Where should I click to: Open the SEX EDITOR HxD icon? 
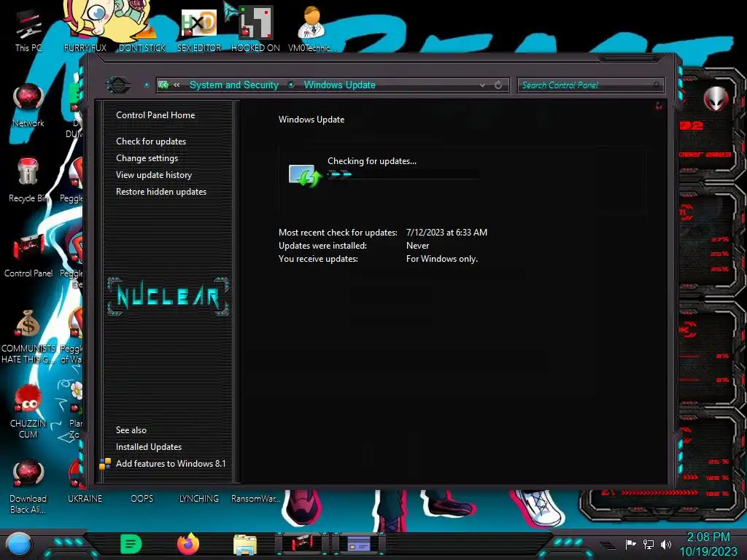coord(199,29)
